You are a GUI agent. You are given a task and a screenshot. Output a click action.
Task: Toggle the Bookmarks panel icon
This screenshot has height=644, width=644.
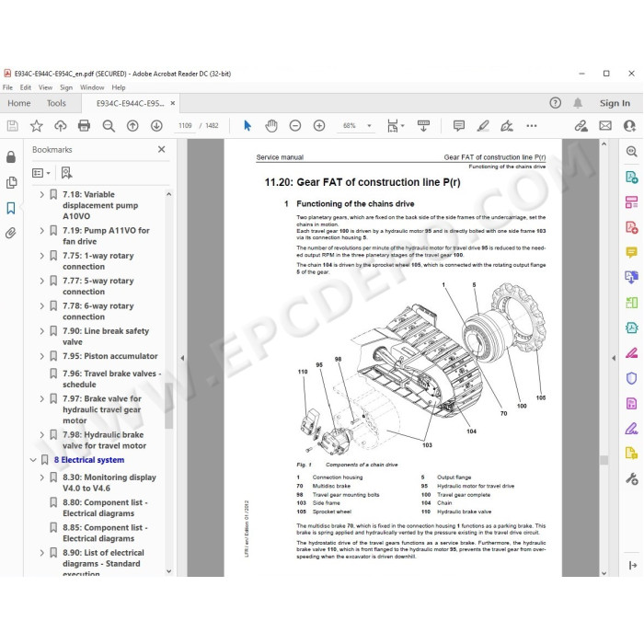(x=11, y=208)
